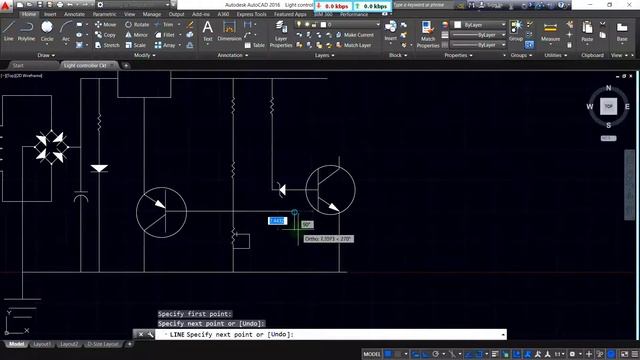Activate the Copy command
The width and height of the screenshot is (640, 360).
pyautogui.click(x=105, y=35)
